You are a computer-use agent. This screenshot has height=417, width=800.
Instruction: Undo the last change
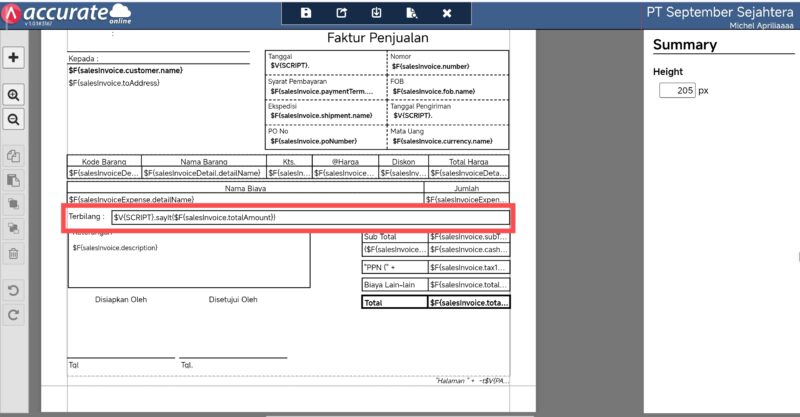pos(14,291)
